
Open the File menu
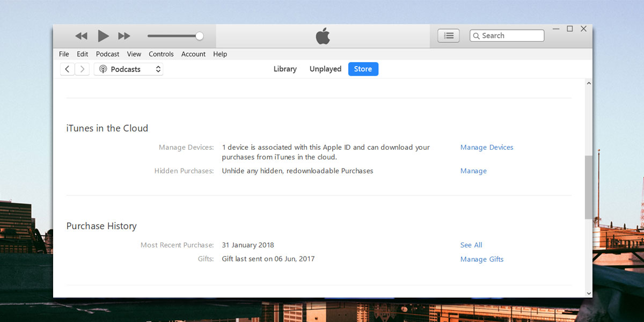64,54
